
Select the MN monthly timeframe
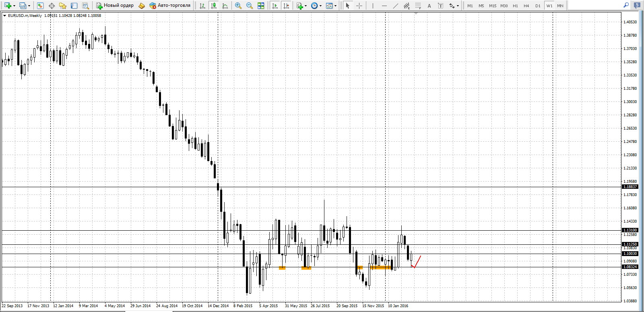(560, 6)
